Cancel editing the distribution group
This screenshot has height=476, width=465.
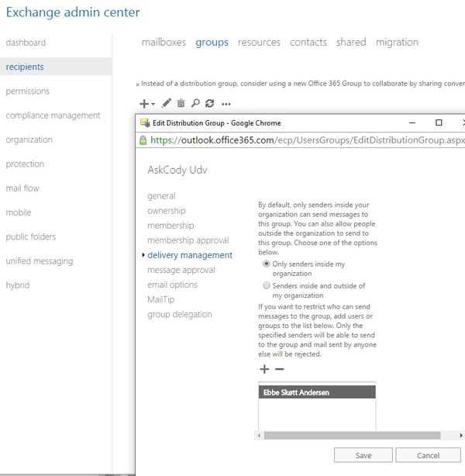coord(428,455)
